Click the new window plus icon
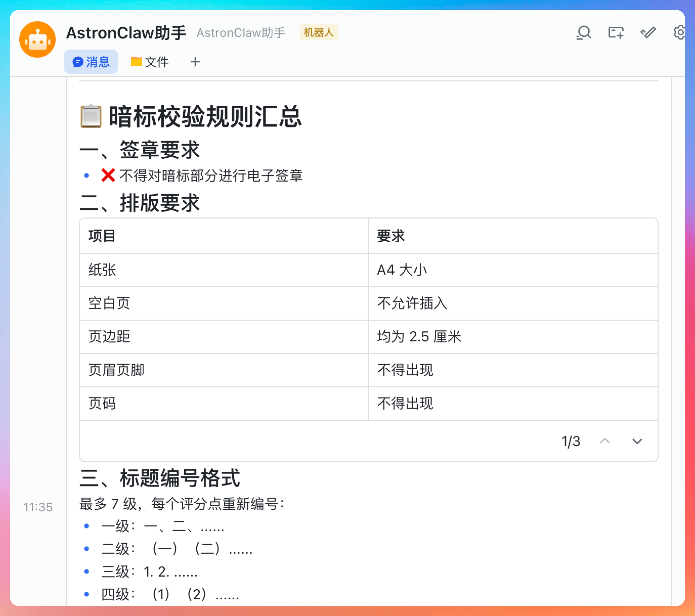This screenshot has height=616, width=695. pyautogui.click(x=616, y=33)
